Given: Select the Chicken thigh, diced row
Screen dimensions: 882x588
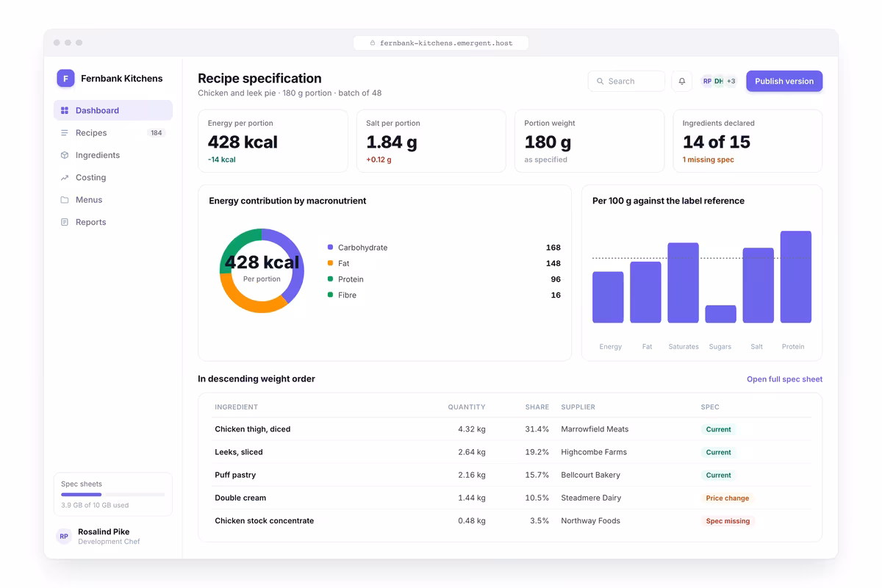Looking at the screenshot, I should tap(510, 429).
